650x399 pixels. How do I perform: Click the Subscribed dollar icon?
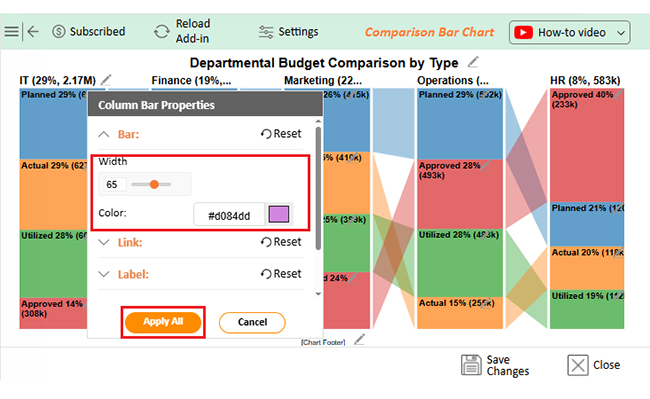tap(58, 31)
